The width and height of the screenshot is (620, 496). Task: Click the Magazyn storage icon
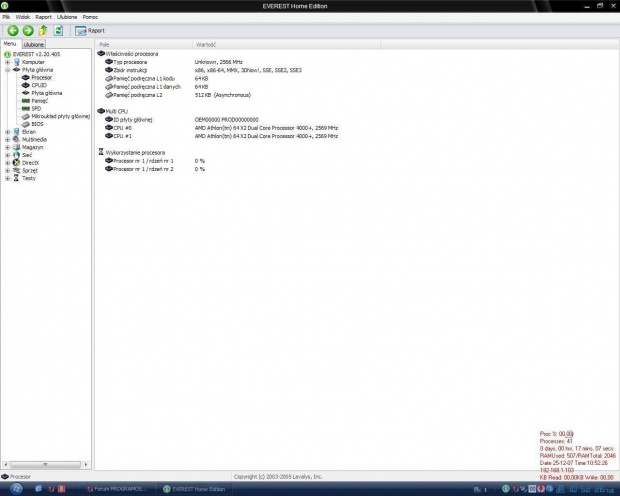17,147
